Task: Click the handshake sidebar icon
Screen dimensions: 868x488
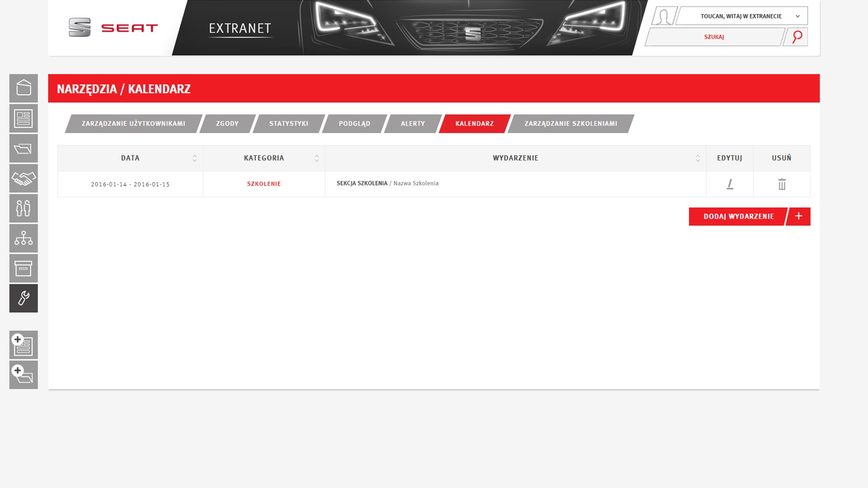Action: click(24, 179)
